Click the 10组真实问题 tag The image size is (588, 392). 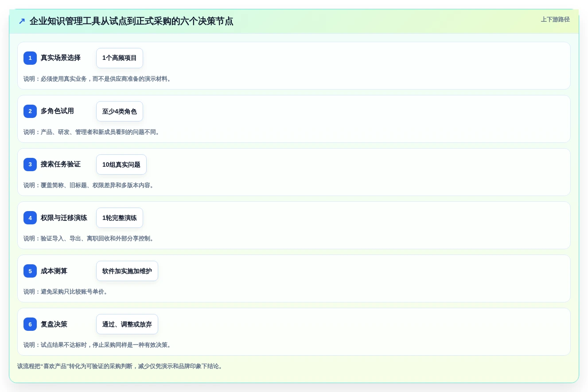coord(121,165)
